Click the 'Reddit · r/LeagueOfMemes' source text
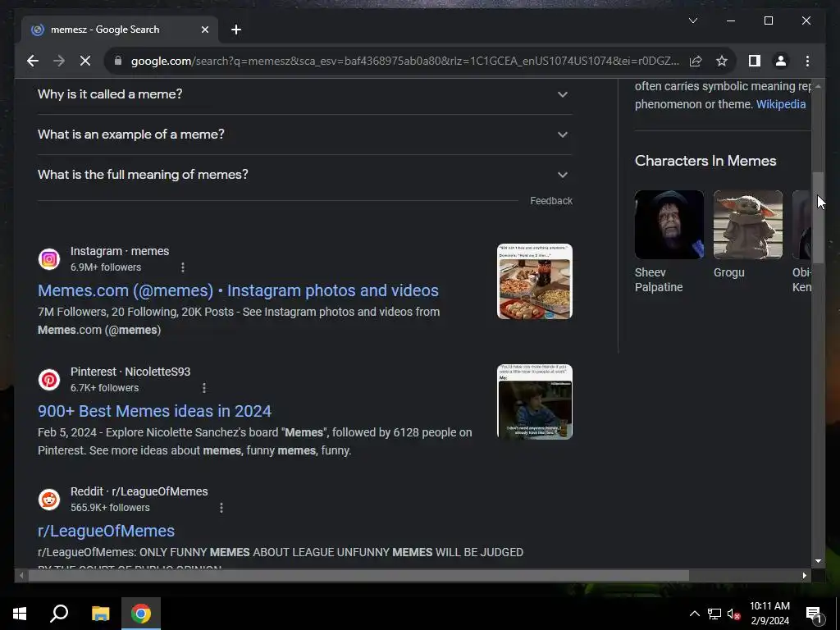The height and width of the screenshot is (630, 840). (x=139, y=492)
